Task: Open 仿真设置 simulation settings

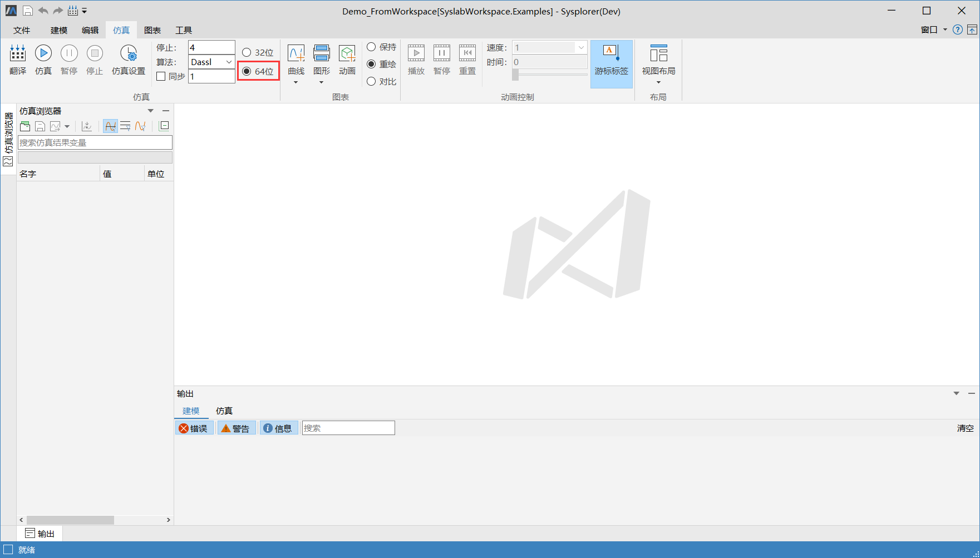Action: (x=128, y=55)
